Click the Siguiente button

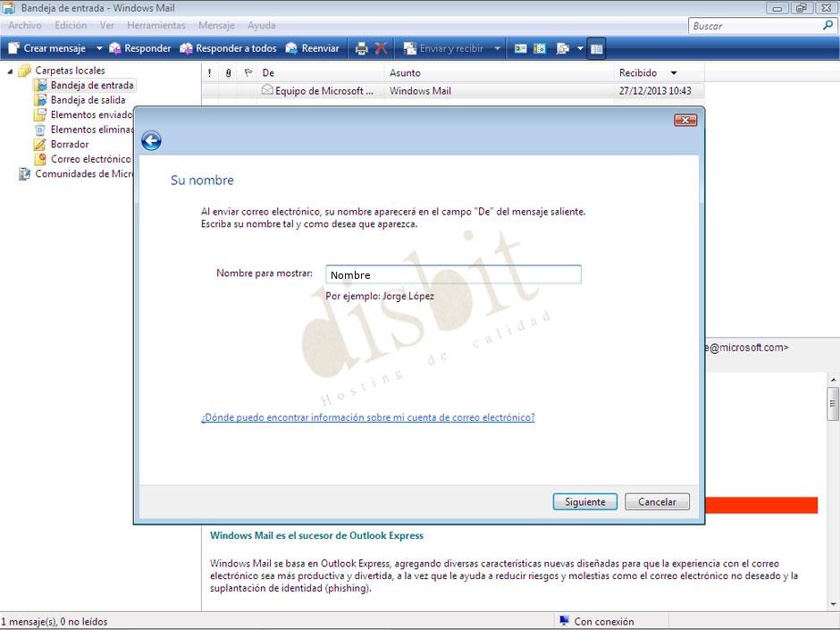(584, 501)
